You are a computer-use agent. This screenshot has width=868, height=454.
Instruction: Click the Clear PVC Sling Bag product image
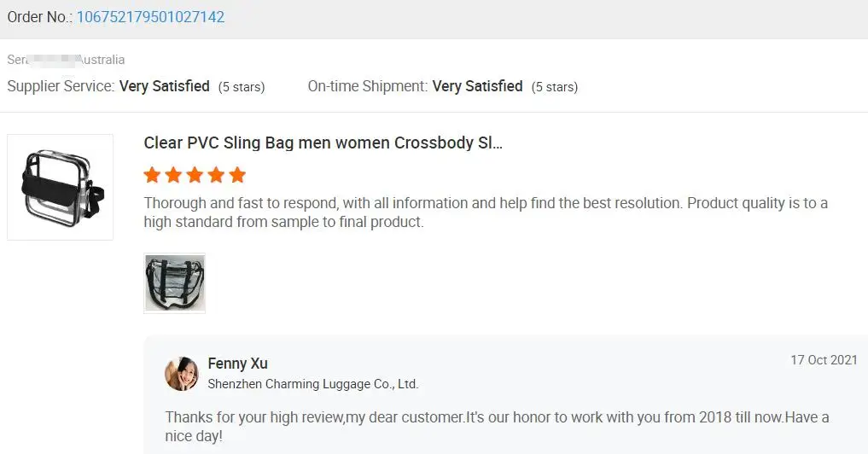point(60,187)
